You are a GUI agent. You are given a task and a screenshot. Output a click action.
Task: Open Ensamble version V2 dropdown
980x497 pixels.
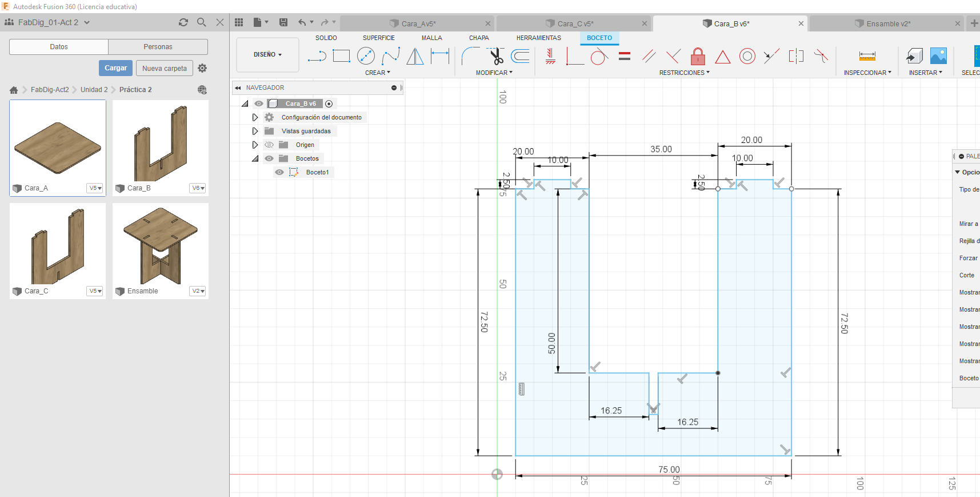coord(198,291)
